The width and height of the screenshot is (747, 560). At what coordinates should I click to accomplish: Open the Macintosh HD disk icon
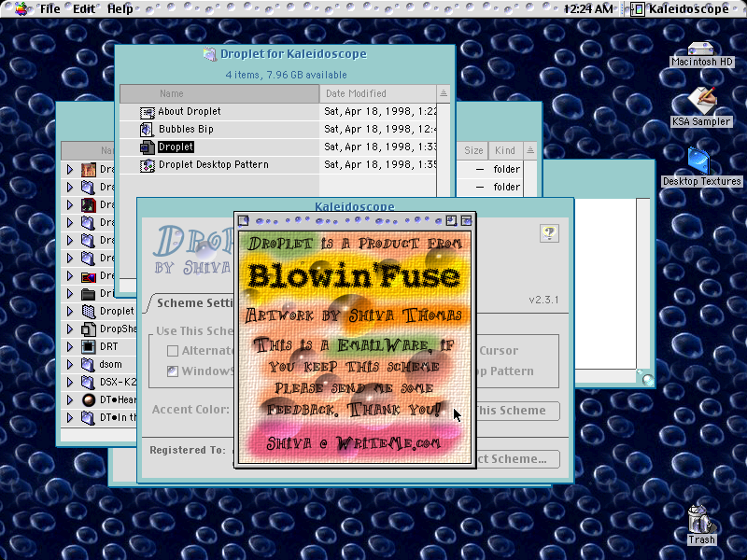(x=700, y=48)
